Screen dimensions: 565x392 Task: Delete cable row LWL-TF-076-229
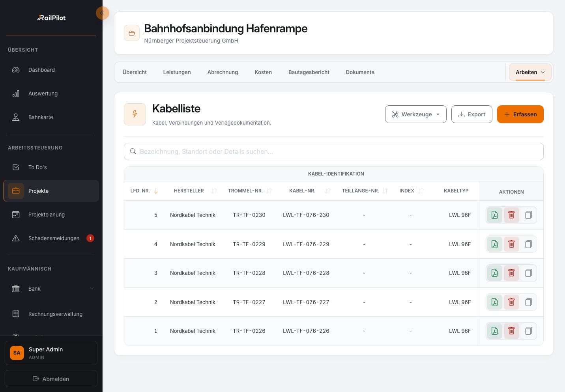pos(511,244)
